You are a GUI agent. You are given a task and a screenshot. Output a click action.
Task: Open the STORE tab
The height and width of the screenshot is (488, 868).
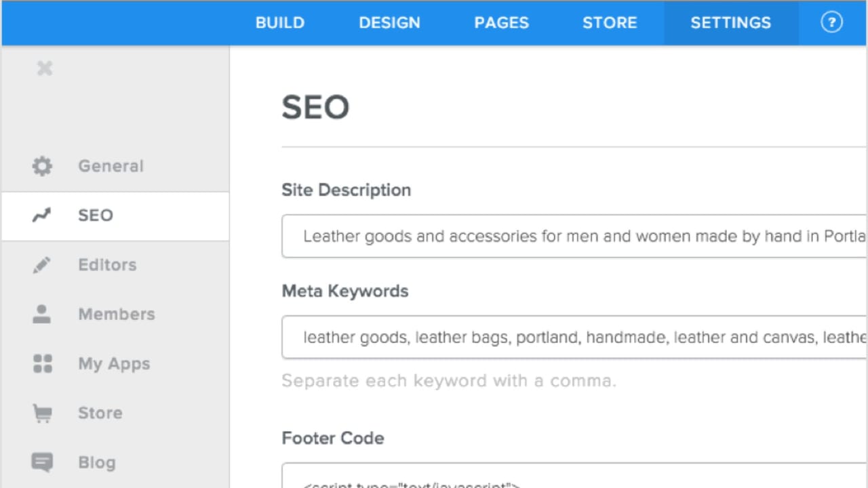(610, 22)
